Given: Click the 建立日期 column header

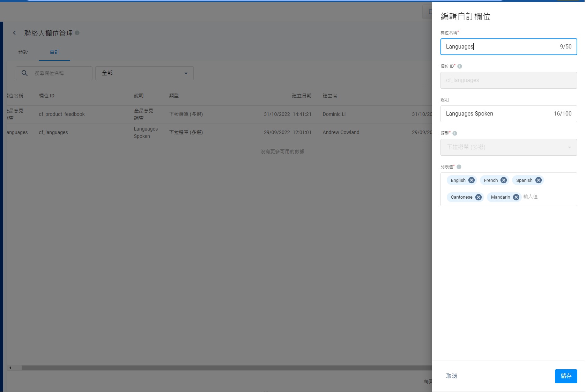Looking at the screenshot, I should tap(302, 96).
